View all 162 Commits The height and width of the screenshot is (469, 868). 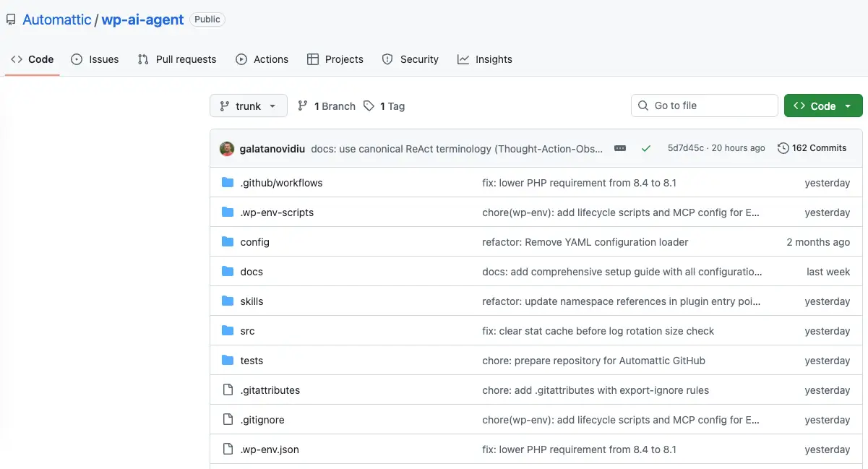(x=820, y=147)
